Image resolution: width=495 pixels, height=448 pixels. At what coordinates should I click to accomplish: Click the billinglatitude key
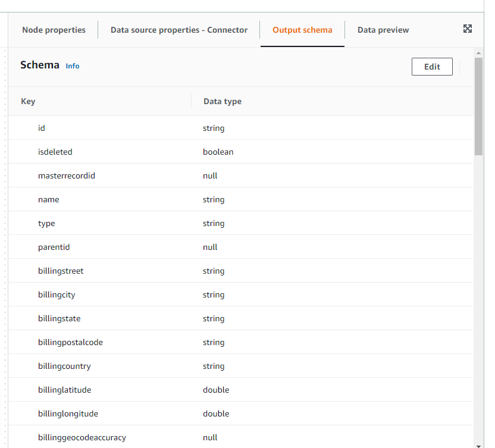tap(64, 390)
